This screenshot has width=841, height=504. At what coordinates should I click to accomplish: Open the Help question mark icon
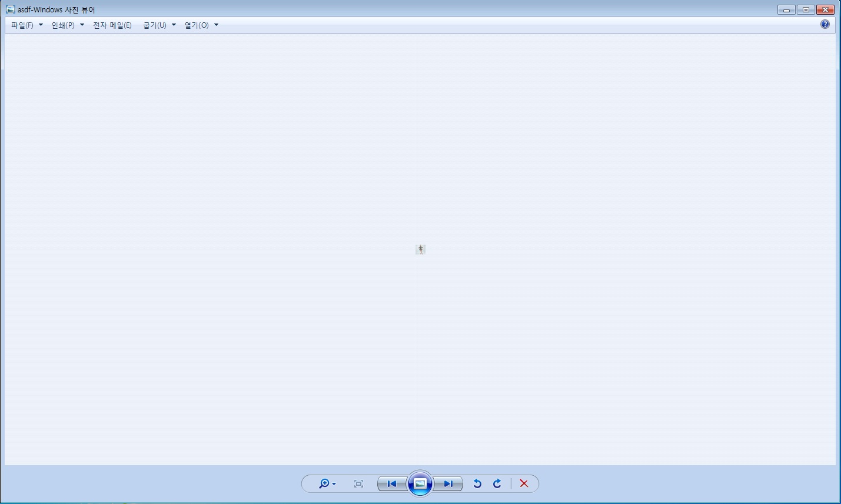point(825,24)
